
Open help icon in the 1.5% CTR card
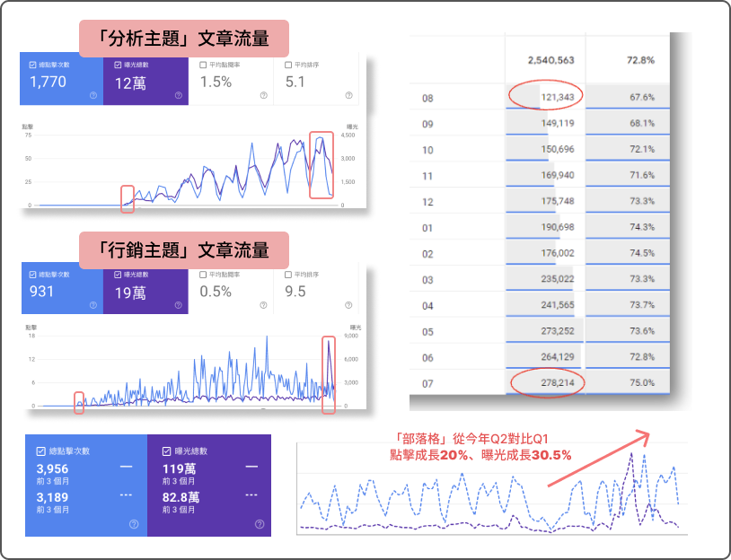coord(264,95)
